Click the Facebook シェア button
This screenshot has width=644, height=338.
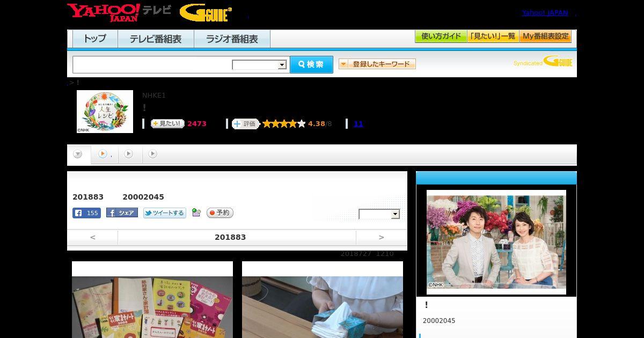[x=122, y=213]
